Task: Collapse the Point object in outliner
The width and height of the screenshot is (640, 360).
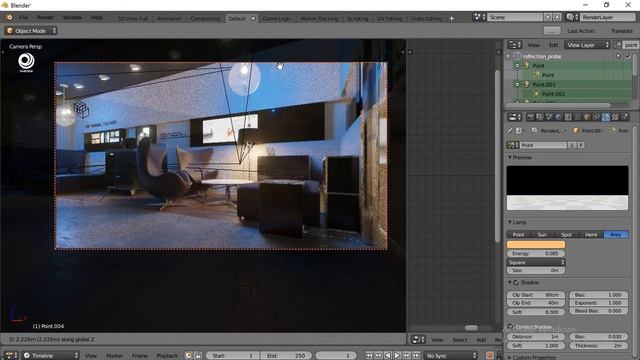Action: (x=518, y=66)
